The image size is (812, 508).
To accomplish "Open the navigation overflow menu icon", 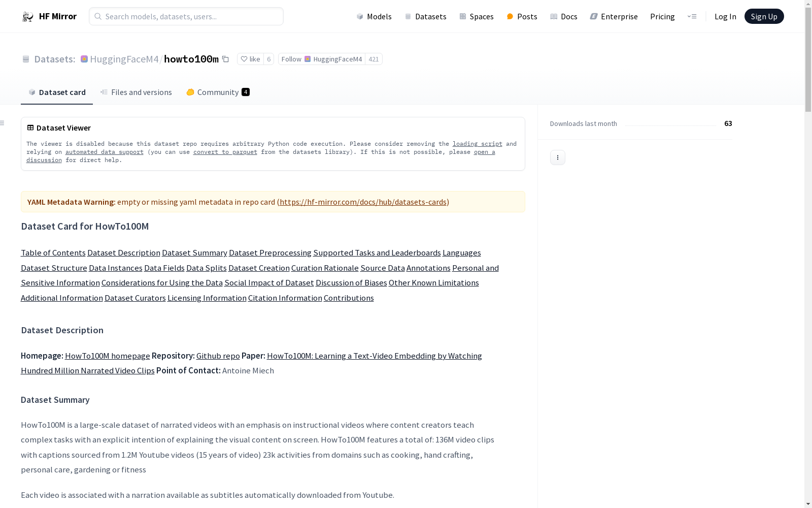I will (692, 17).
